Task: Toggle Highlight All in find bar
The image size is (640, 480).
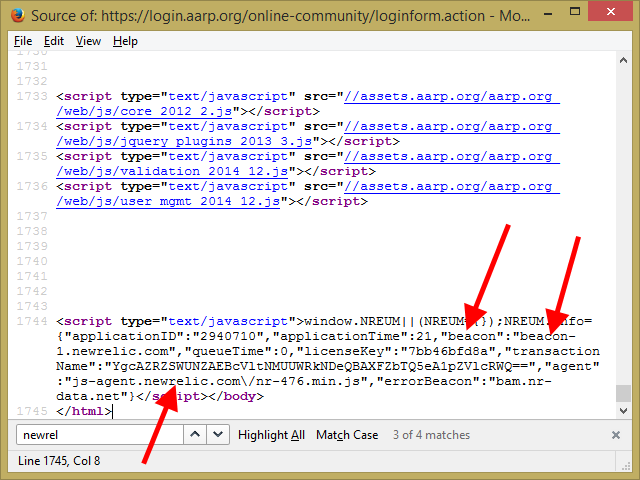Action: [271, 435]
